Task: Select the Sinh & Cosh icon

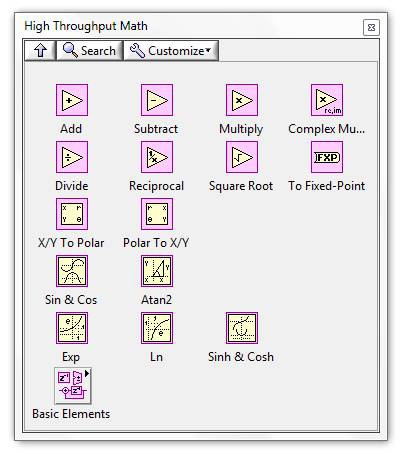Action: (x=242, y=328)
